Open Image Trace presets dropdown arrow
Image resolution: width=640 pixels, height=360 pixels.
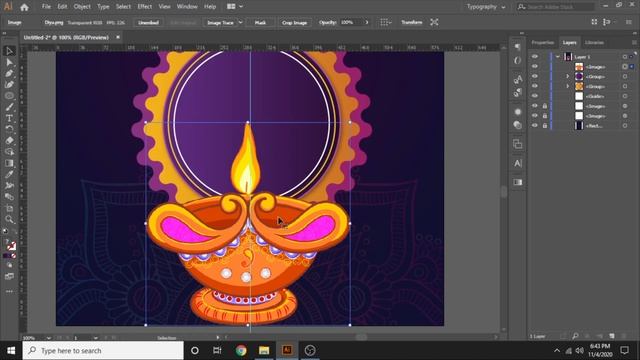240,22
